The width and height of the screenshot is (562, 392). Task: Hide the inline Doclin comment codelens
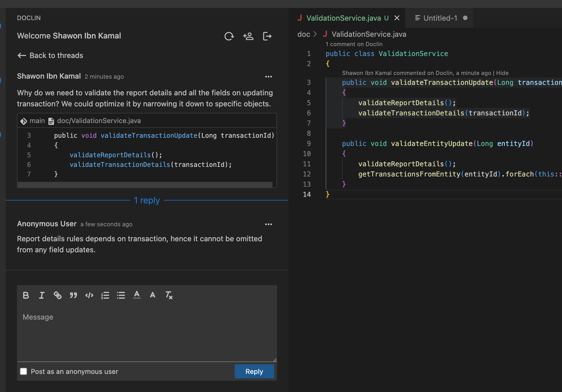(502, 73)
